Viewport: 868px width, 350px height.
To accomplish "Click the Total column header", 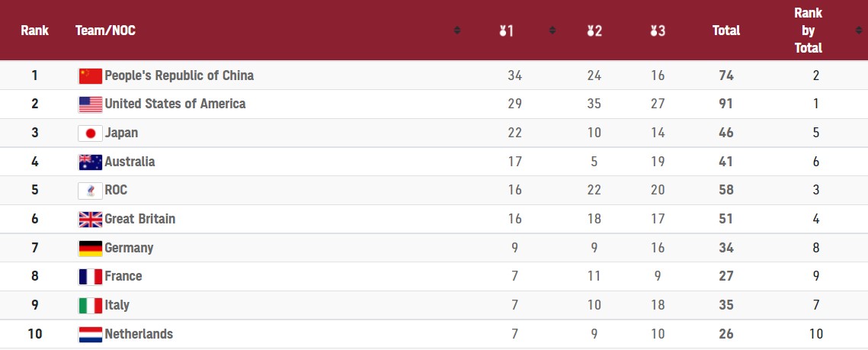I will pyautogui.click(x=725, y=31).
